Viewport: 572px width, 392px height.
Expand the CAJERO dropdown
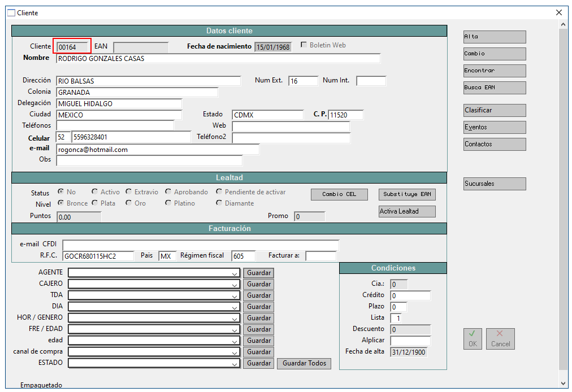click(x=235, y=285)
